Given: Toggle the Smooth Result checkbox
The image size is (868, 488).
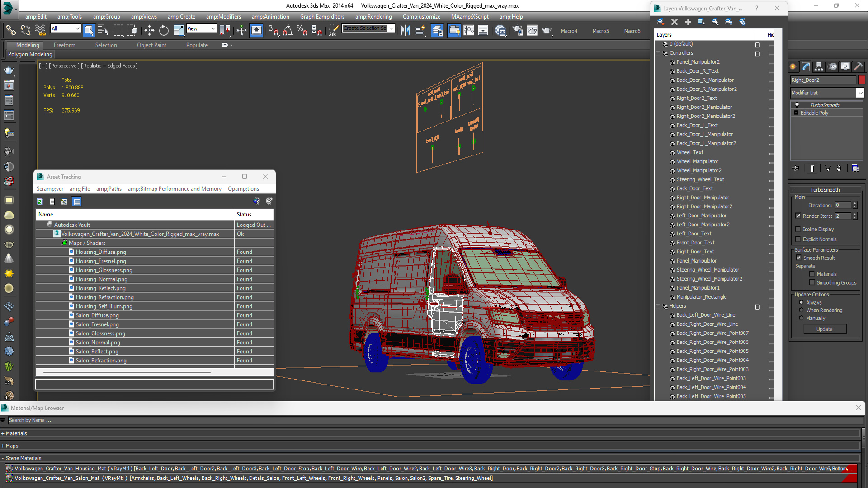Looking at the screenshot, I should pyautogui.click(x=798, y=258).
